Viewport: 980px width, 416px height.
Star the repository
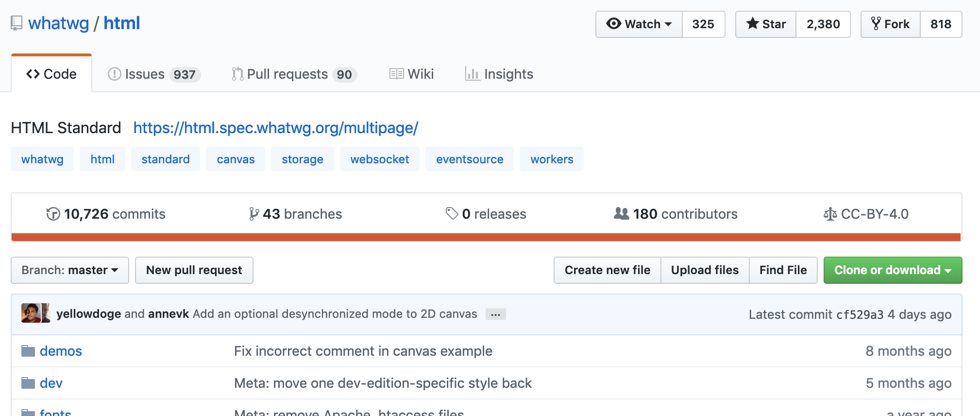pos(766,24)
